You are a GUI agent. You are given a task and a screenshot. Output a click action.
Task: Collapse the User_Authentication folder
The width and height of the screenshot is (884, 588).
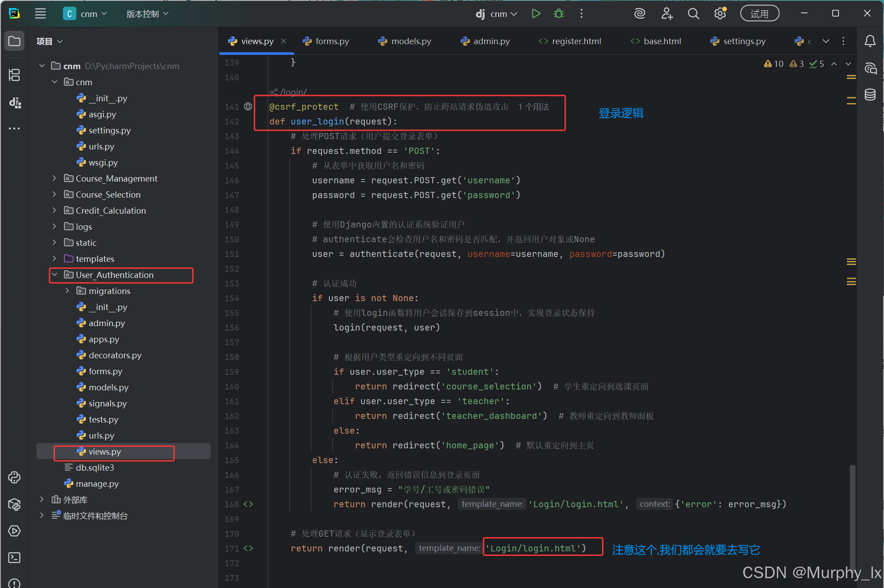(54, 274)
